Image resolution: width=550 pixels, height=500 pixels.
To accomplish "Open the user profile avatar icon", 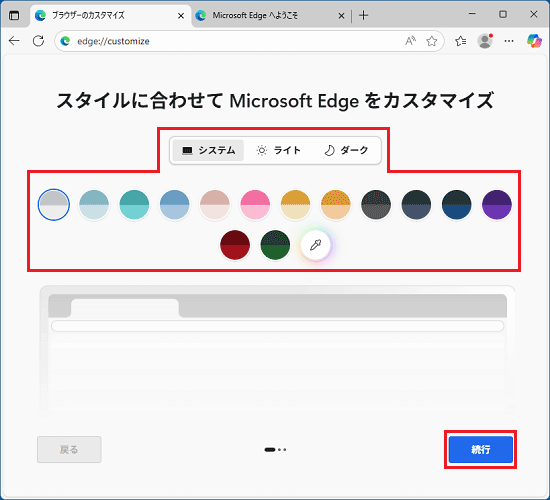I will (485, 41).
